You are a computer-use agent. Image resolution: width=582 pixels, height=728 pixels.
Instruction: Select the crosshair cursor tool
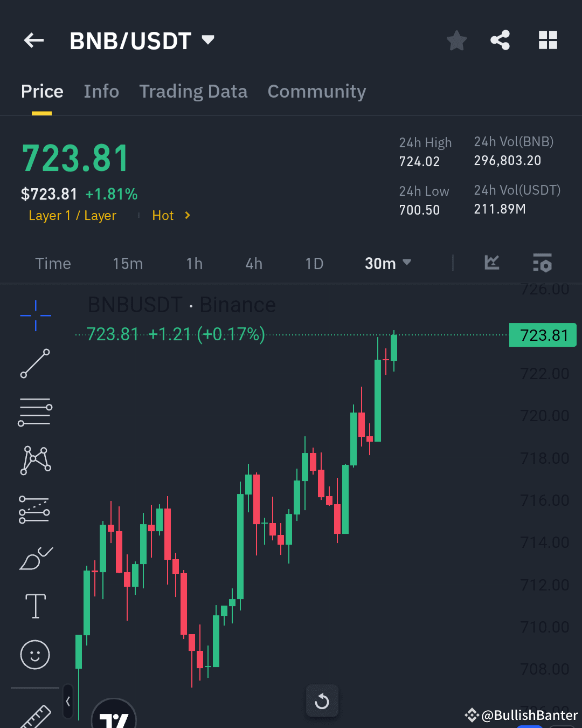(x=35, y=315)
